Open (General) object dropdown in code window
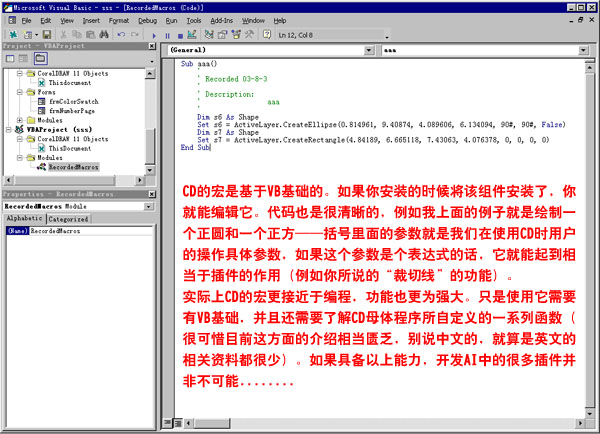Screen dimensions: 600x434 tap(368, 50)
